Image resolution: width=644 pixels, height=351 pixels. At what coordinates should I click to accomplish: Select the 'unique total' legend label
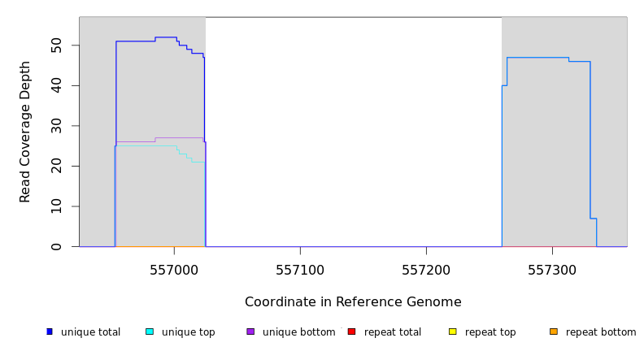[x=90, y=332]
